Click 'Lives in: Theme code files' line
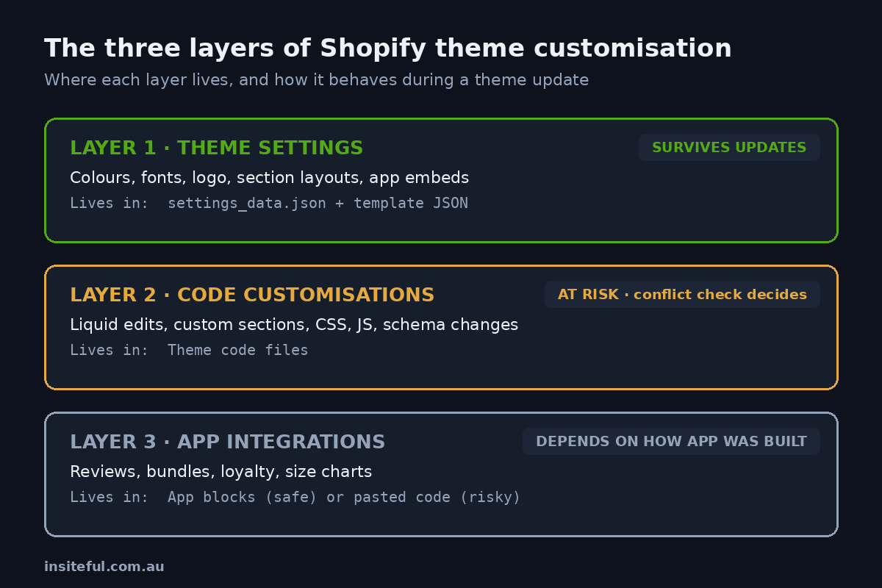The height and width of the screenshot is (588, 882). (189, 350)
